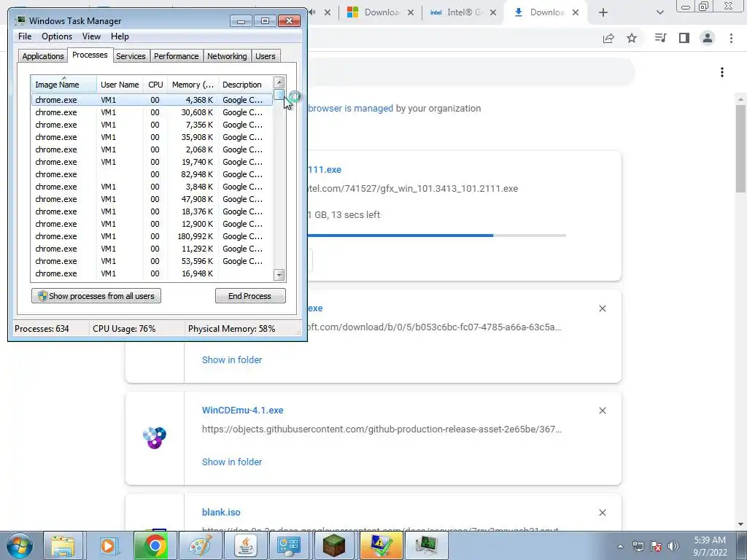
Task: Open Task Manager Options menu
Action: (57, 36)
